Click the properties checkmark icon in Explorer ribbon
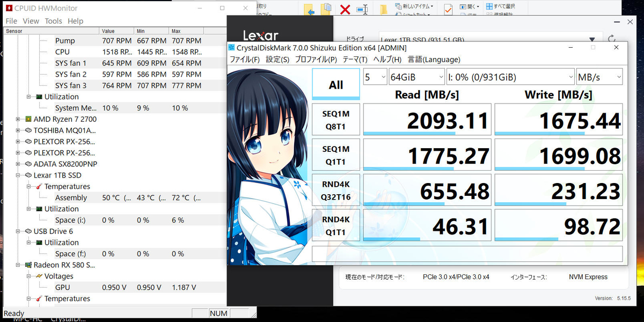 click(x=448, y=9)
